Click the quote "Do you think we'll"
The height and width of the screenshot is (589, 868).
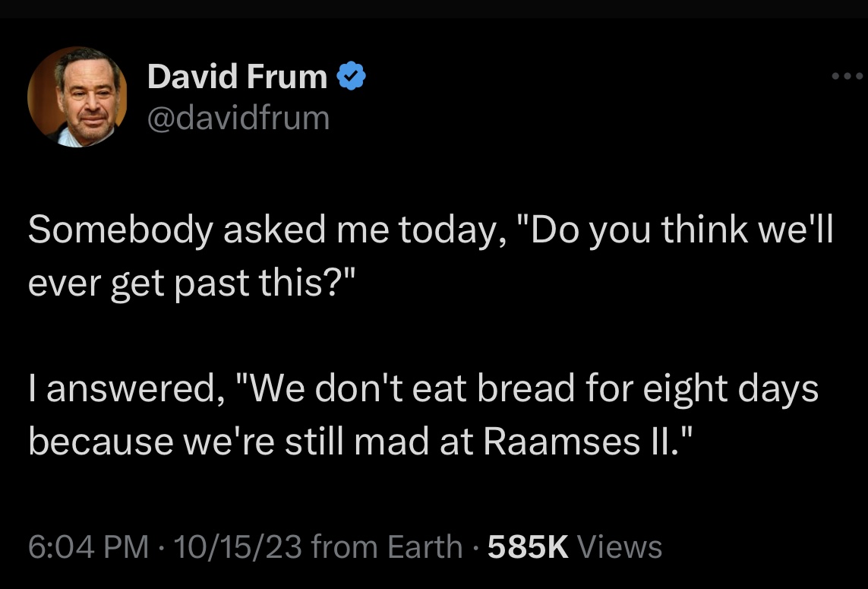(676, 231)
